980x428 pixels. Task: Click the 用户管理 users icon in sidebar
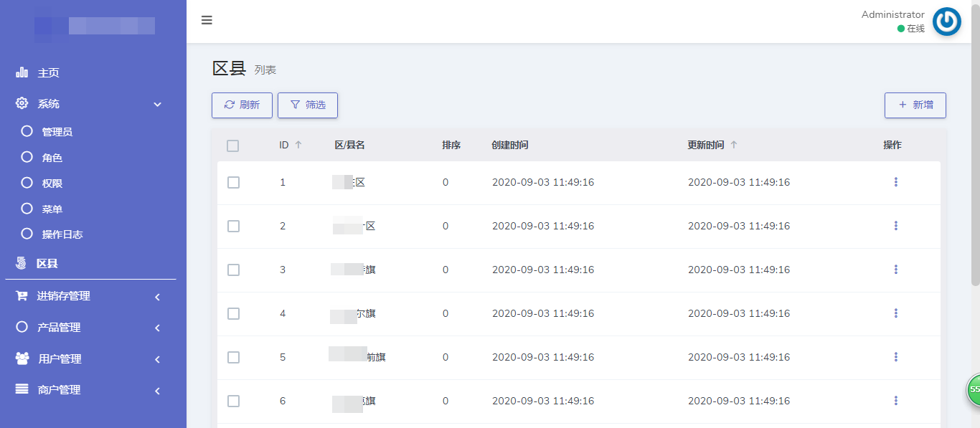click(22, 358)
